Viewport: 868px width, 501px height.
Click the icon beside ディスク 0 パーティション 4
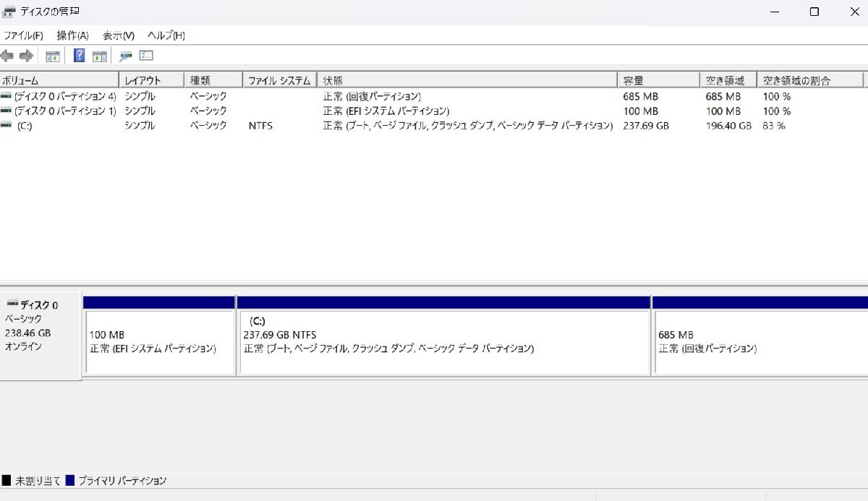pos(6,96)
